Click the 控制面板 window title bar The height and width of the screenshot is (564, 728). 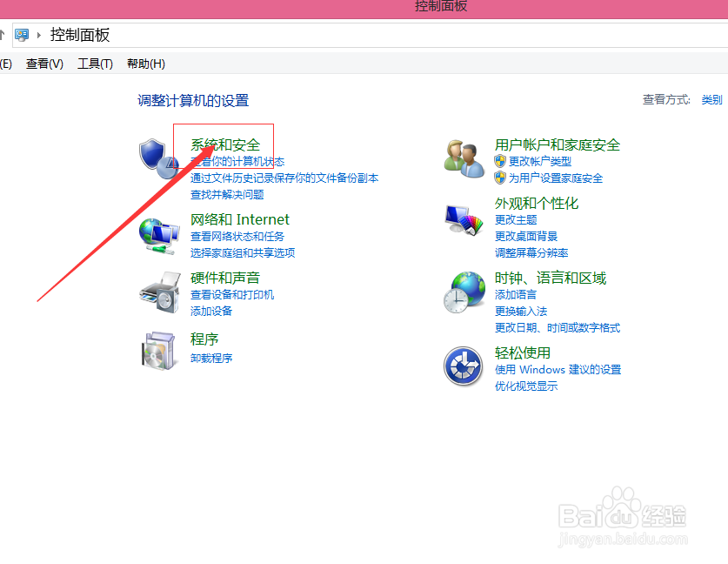coord(364,9)
